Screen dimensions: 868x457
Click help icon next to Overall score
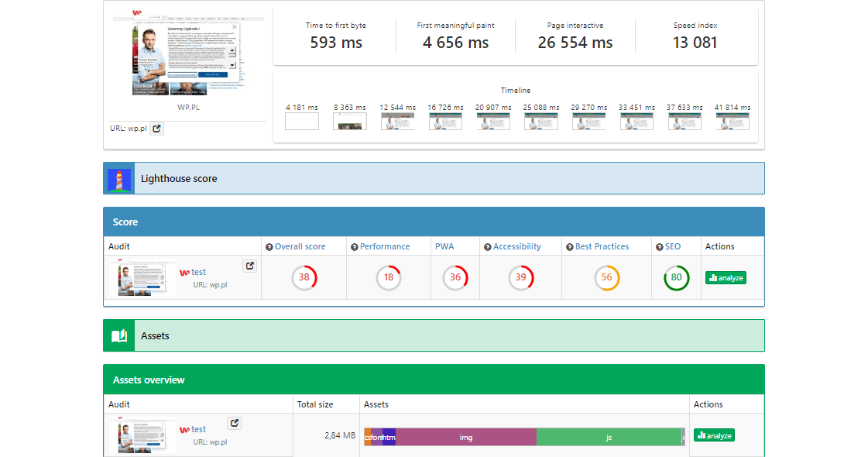pos(269,247)
